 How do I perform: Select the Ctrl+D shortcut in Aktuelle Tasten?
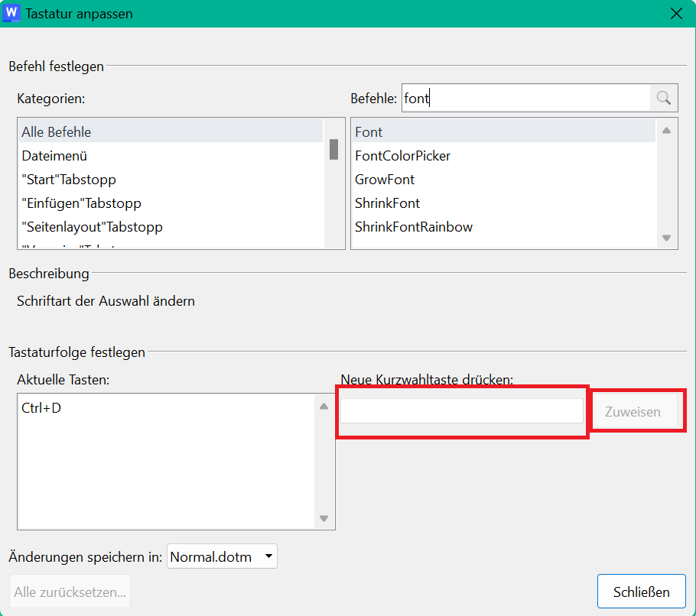pos(42,408)
